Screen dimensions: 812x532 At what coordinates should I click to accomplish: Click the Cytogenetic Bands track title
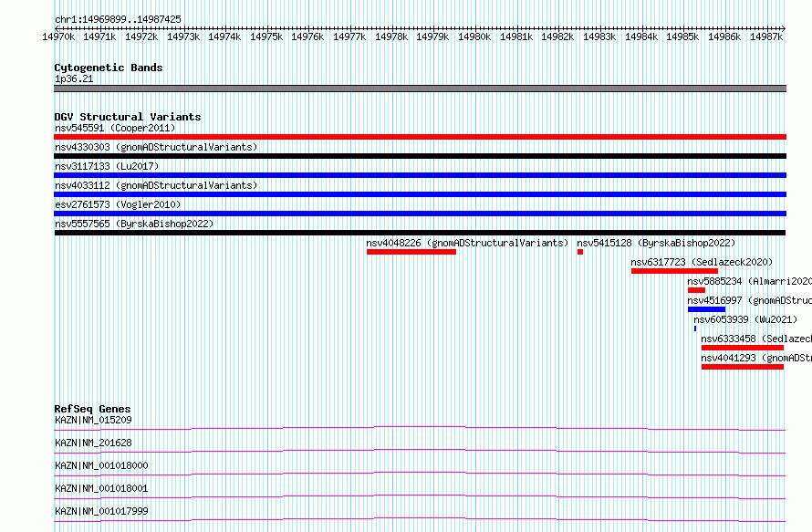pos(109,68)
